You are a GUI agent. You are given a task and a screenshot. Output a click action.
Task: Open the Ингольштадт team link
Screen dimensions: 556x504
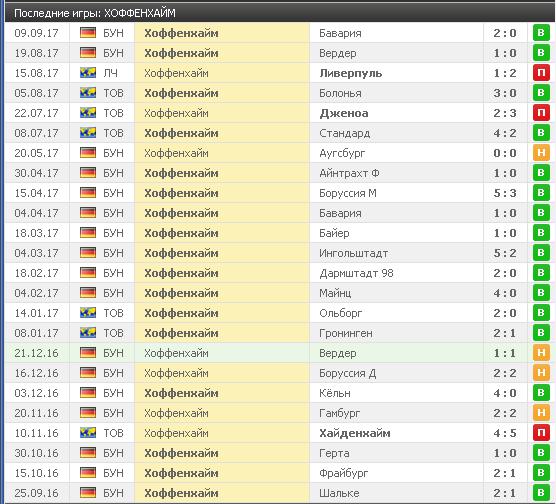(354, 253)
